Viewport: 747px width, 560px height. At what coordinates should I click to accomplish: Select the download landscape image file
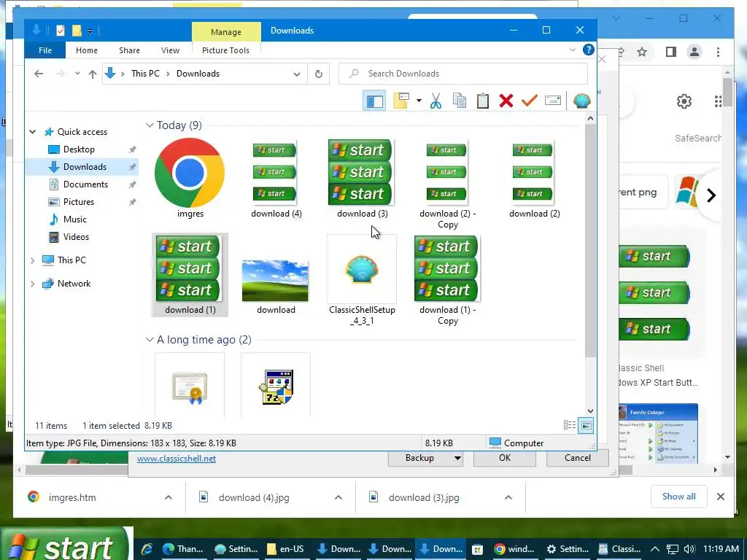click(x=275, y=286)
